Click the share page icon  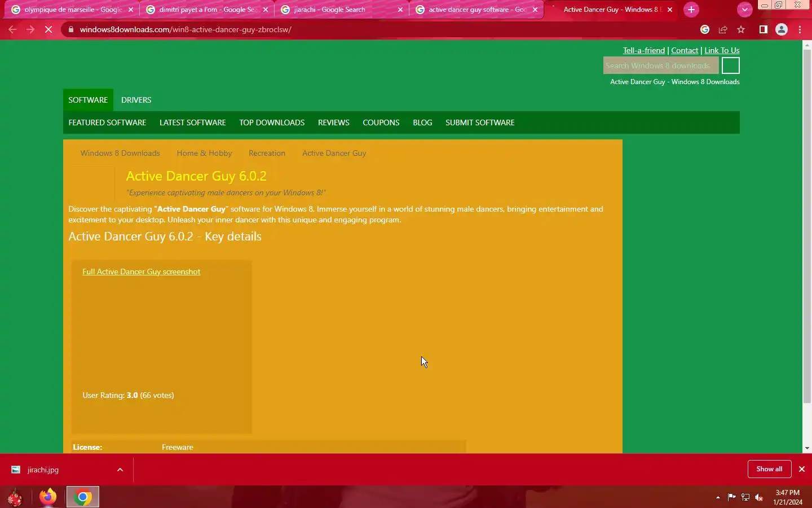[723, 29]
